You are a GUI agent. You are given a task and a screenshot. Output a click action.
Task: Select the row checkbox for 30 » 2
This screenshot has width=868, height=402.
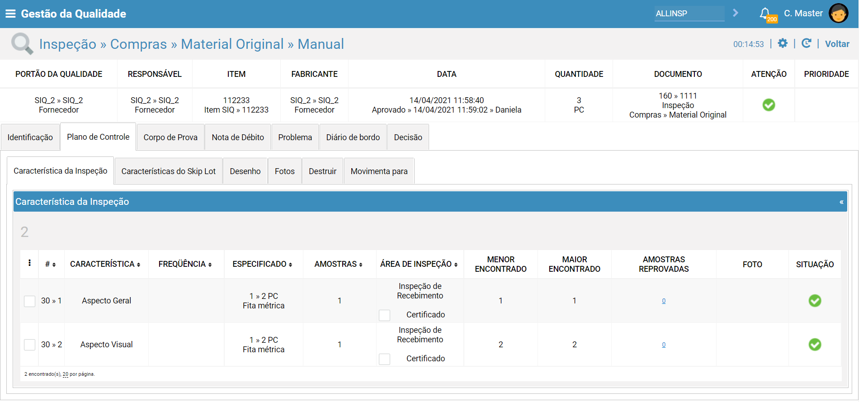[x=29, y=345]
